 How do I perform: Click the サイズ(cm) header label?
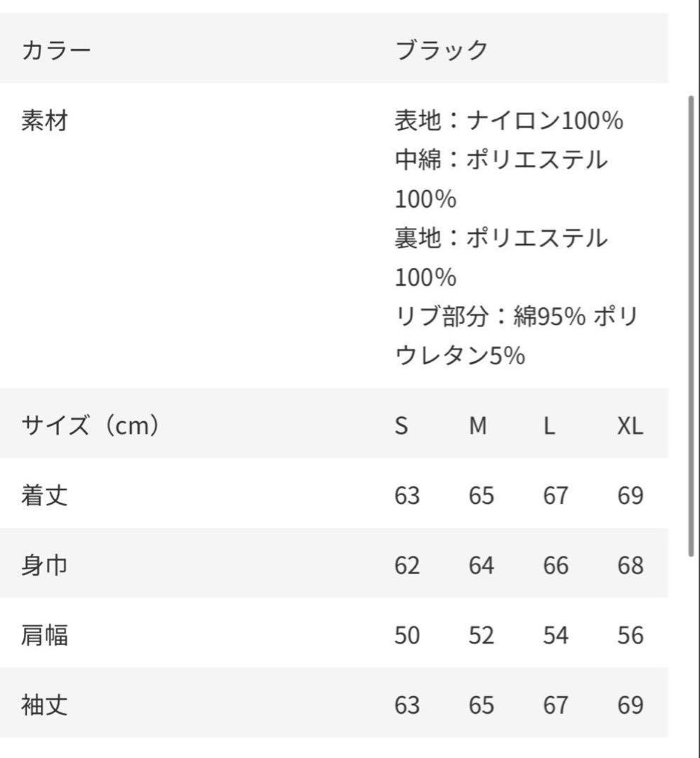(91, 425)
